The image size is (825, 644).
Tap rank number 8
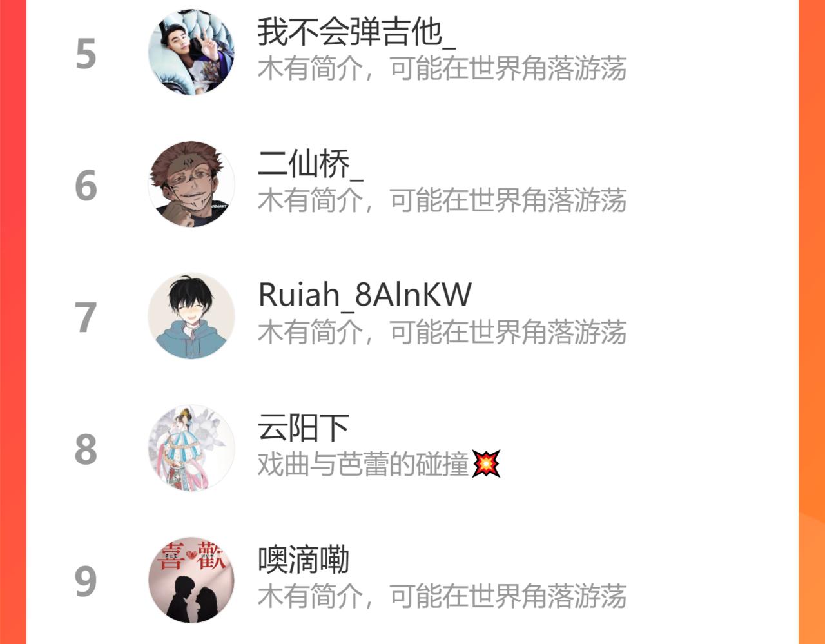86,449
